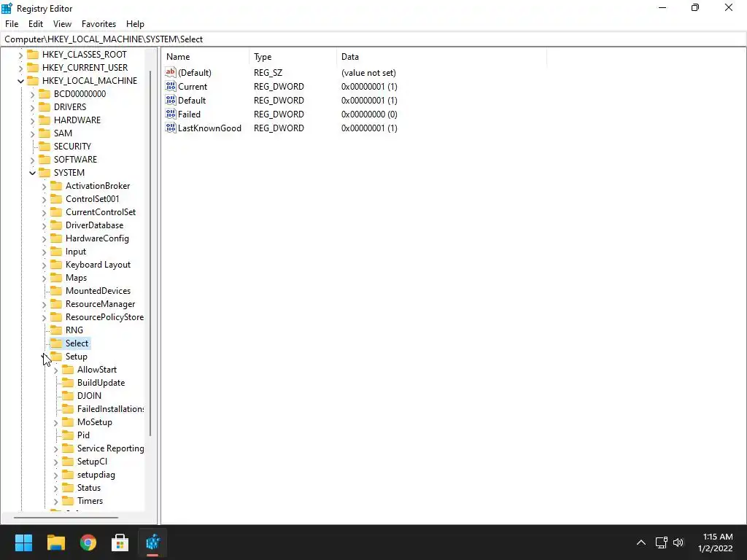Expand the Service Reporting chevron
The width and height of the screenshot is (747, 560).
pyautogui.click(x=55, y=448)
